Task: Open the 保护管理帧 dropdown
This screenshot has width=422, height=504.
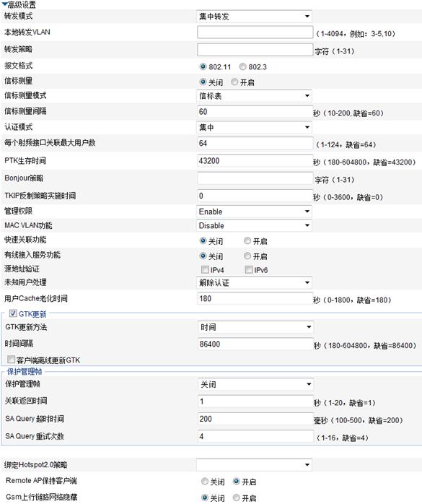Action: click(255, 384)
